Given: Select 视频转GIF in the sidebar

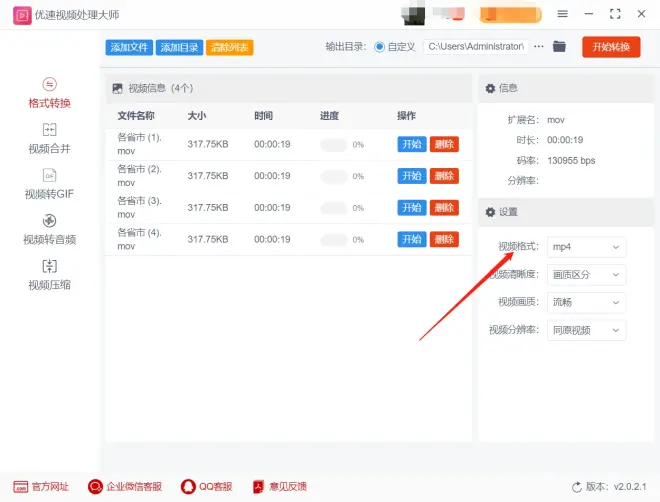Looking at the screenshot, I should [x=49, y=184].
